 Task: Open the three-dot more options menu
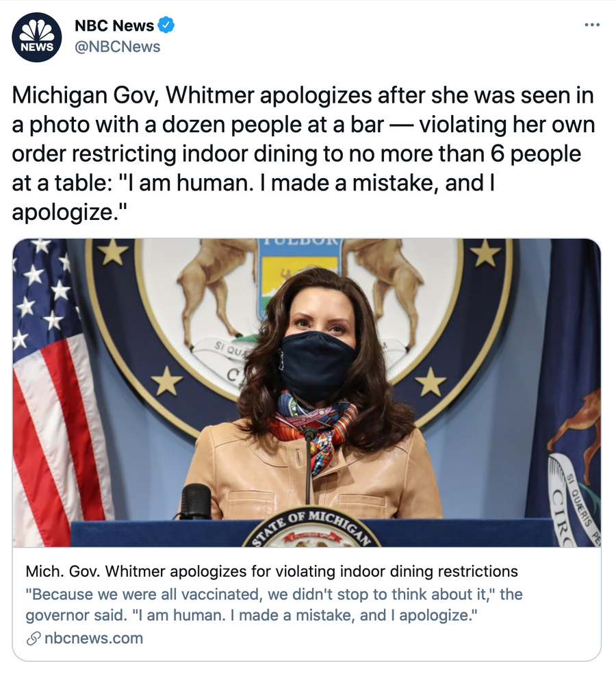point(592,25)
